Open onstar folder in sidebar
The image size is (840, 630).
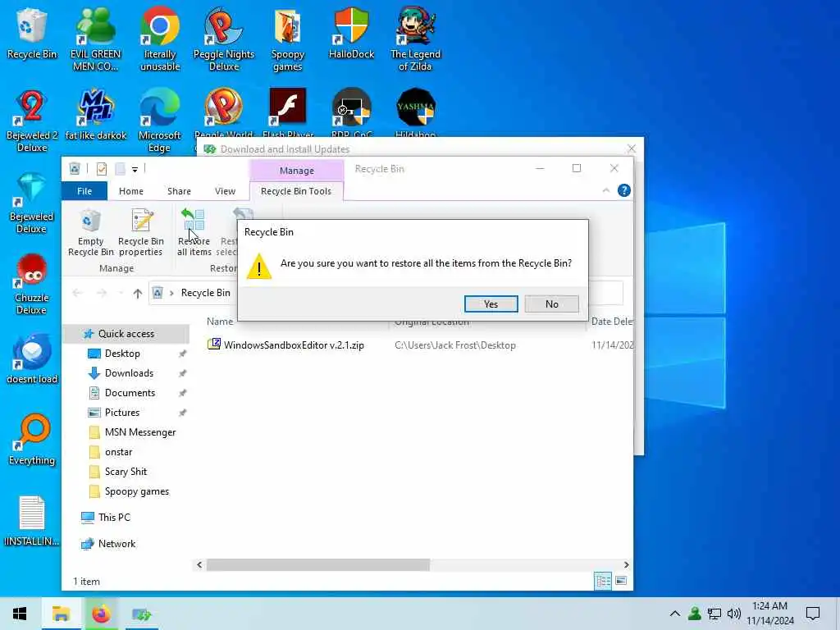(118, 452)
